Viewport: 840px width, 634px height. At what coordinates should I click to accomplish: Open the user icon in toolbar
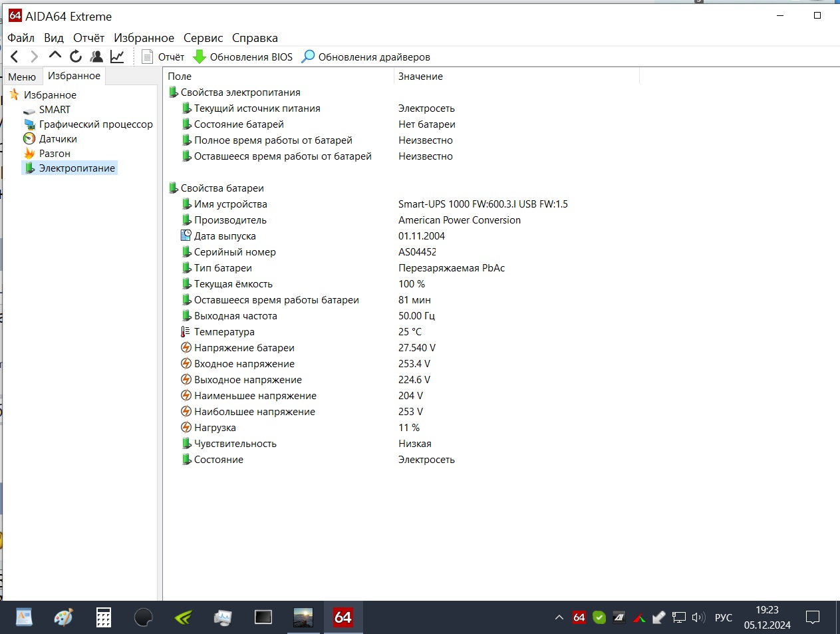click(x=96, y=57)
